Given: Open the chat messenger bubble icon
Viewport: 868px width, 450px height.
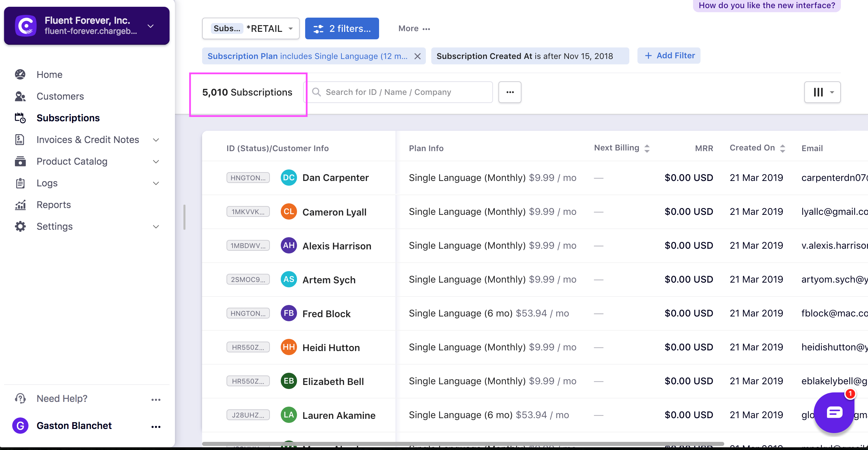Looking at the screenshot, I should (834, 412).
